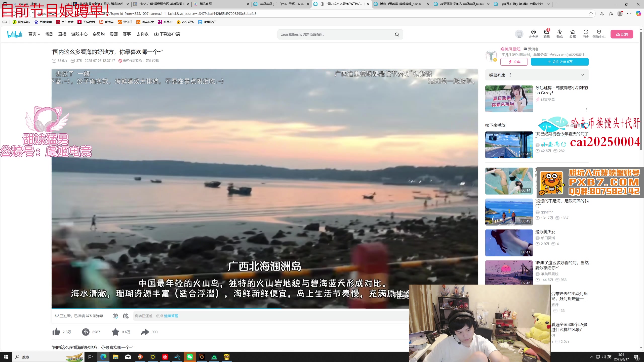Open a new browser tab

(557, 4)
